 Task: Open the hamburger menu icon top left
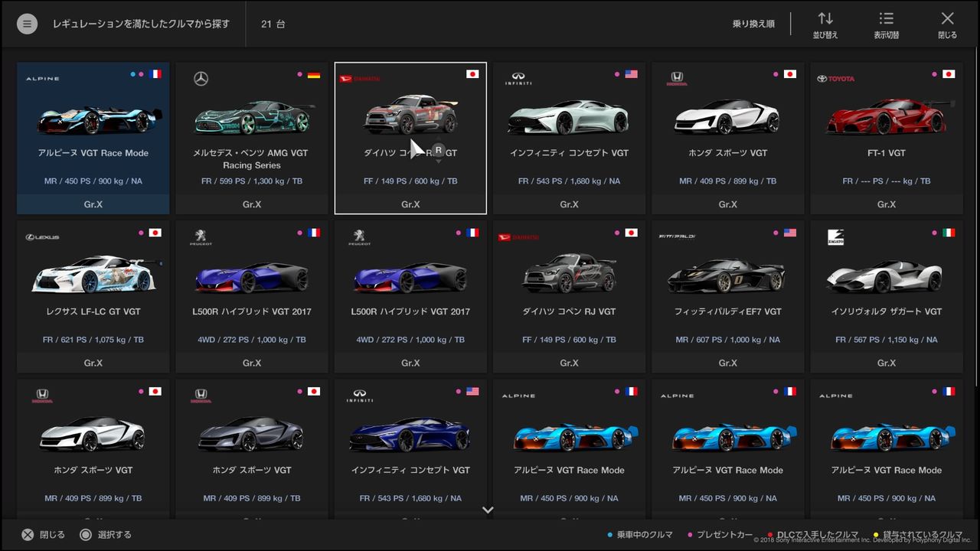click(27, 23)
